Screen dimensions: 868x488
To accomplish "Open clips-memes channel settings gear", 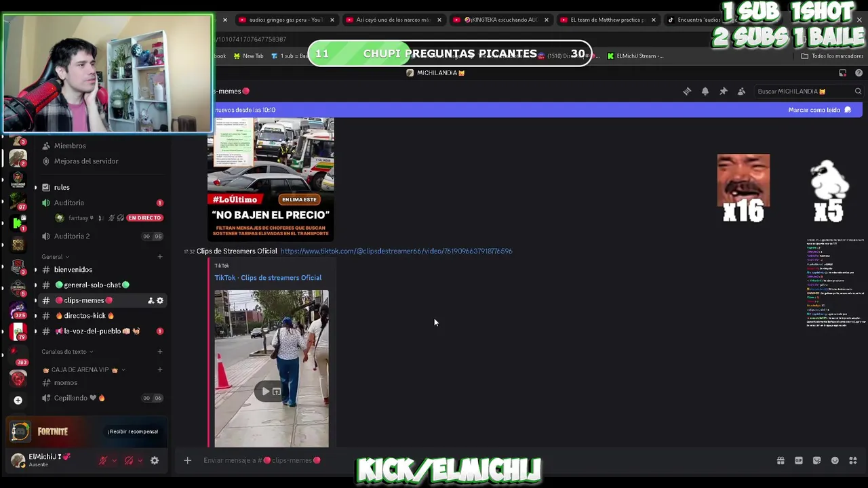I will [160, 300].
